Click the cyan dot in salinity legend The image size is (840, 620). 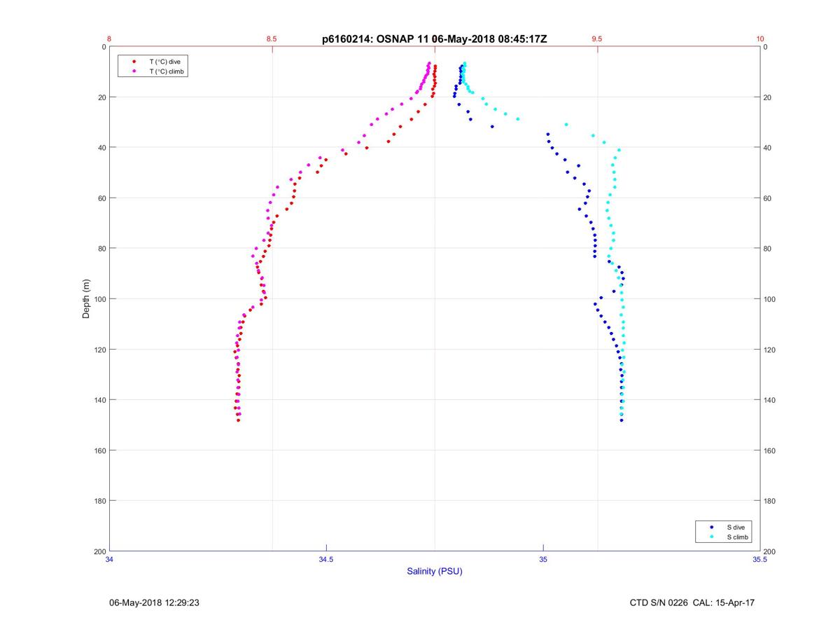point(711,537)
